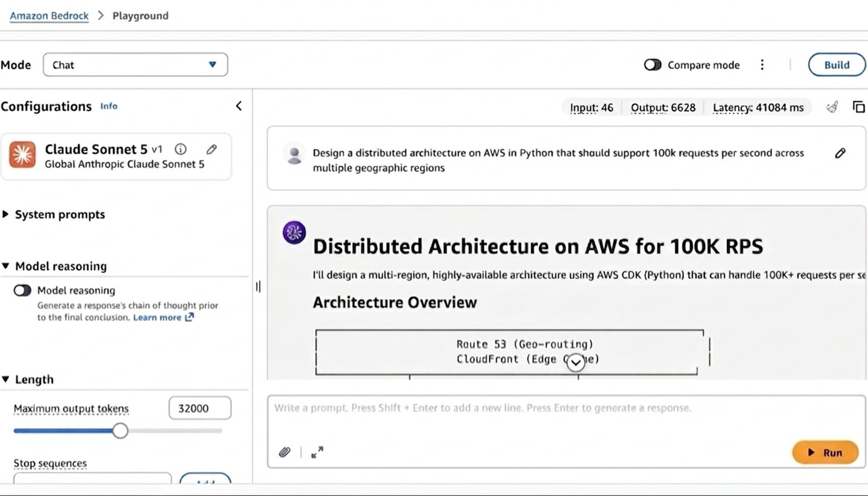Click the Input: 46 token count
868x496 pixels.
click(x=591, y=108)
